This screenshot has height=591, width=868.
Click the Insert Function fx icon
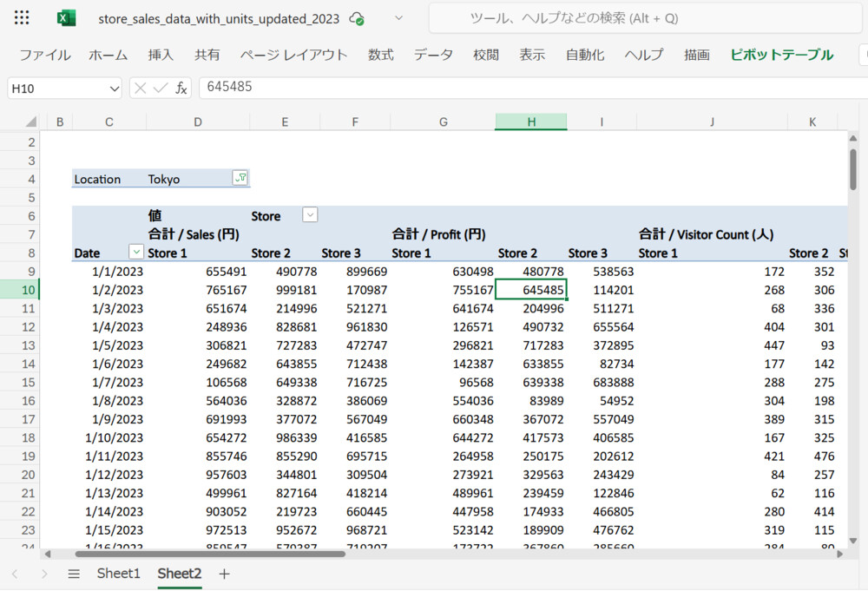[x=181, y=88]
